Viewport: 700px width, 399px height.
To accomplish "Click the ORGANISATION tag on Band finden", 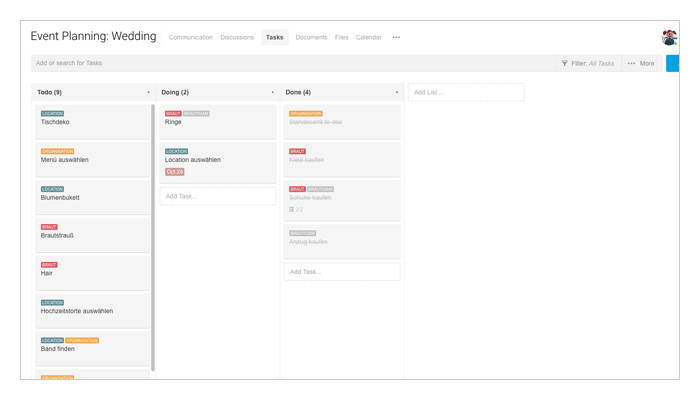I will pyautogui.click(x=82, y=341).
